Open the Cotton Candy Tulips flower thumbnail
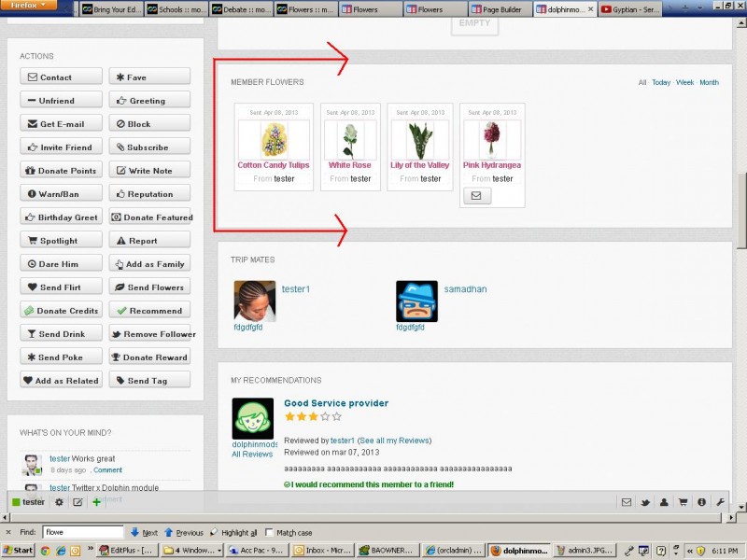Image resolution: width=747 pixels, height=560 pixels. tap(274, 139)
